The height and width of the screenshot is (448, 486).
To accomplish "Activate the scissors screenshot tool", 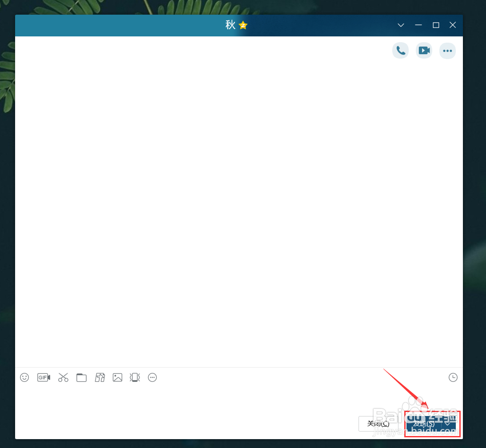I will (x=63, y=377).
